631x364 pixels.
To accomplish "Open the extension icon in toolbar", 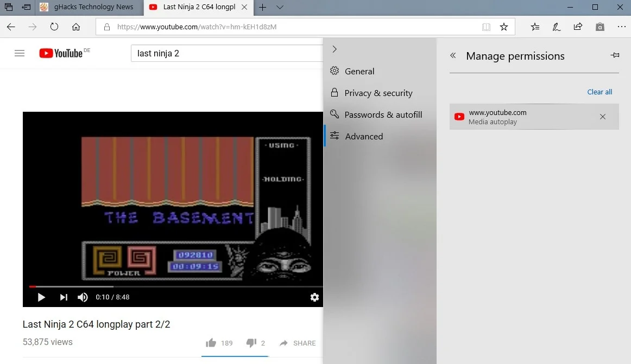I will point(600,27).
